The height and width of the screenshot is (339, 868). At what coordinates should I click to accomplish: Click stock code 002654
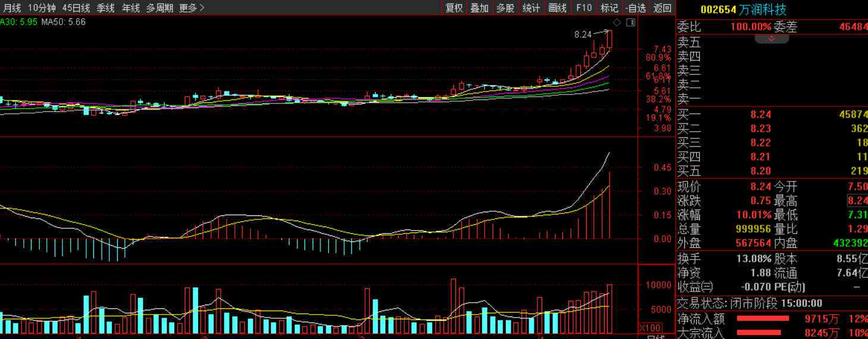(x=718, y=10)
